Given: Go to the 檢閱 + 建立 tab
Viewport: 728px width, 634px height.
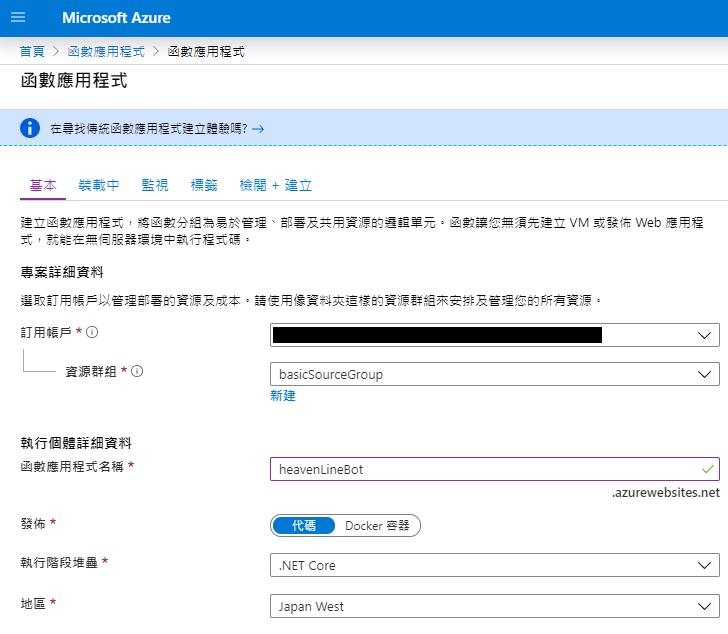Looking at the screenshot, I should (275, 185).
